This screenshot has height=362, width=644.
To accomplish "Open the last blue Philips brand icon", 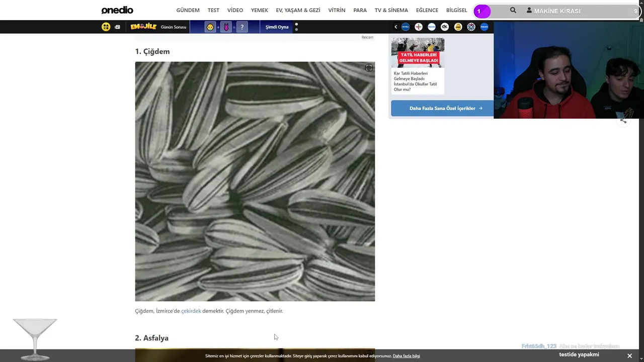I will point(484,27).
